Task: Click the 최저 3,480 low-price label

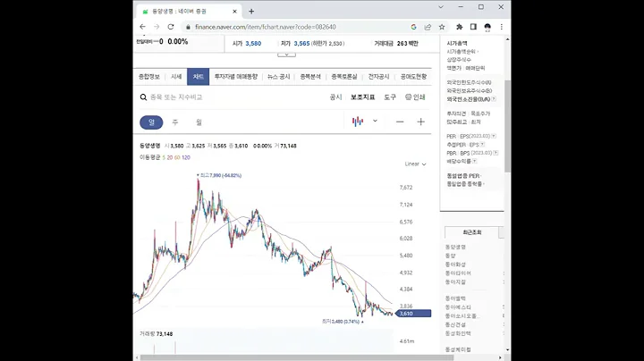Action: click(x=343, y=322)
